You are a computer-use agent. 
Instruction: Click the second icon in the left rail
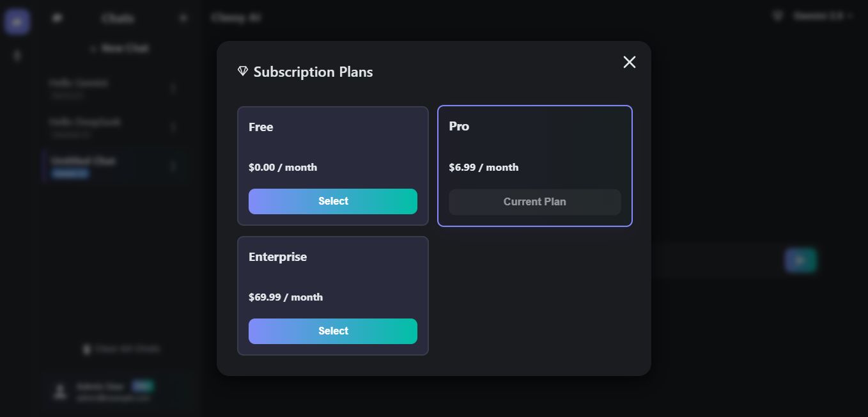(x=17, y=56)
